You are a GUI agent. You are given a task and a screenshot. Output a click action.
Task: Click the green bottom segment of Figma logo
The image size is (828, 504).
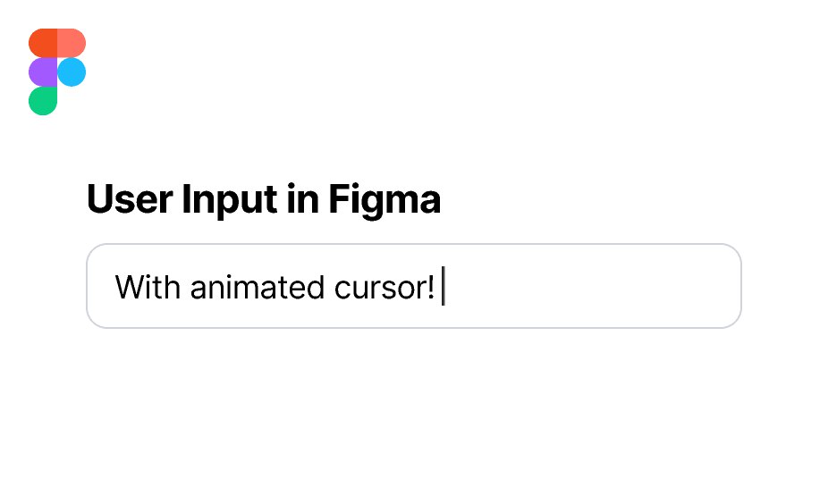pyautogui.click(x=43, y=101)
